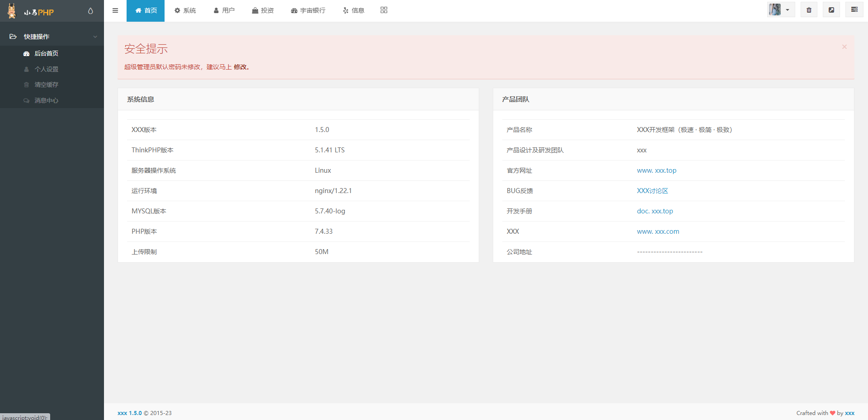Switch to the 宇宙银行 top menu

(x=308, y=10)
